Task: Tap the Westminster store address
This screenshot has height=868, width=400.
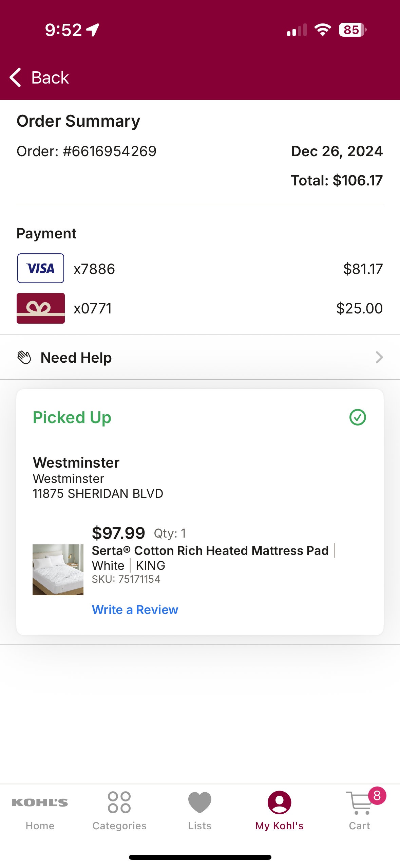Action: [x=98, y=493]
